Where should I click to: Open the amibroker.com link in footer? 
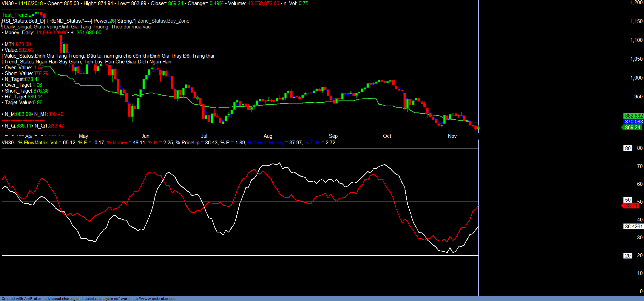point(154,299)
